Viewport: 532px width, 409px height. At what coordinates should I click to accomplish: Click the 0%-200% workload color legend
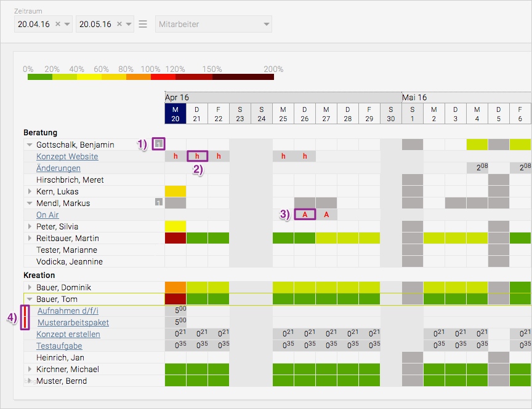click(150, 78)
